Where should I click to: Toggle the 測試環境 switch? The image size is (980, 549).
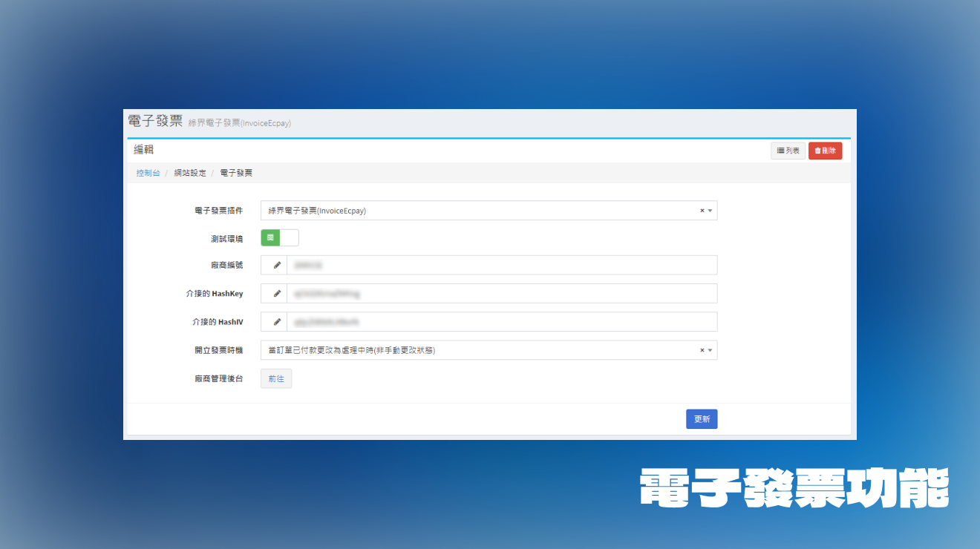click(x=280, y=237)
